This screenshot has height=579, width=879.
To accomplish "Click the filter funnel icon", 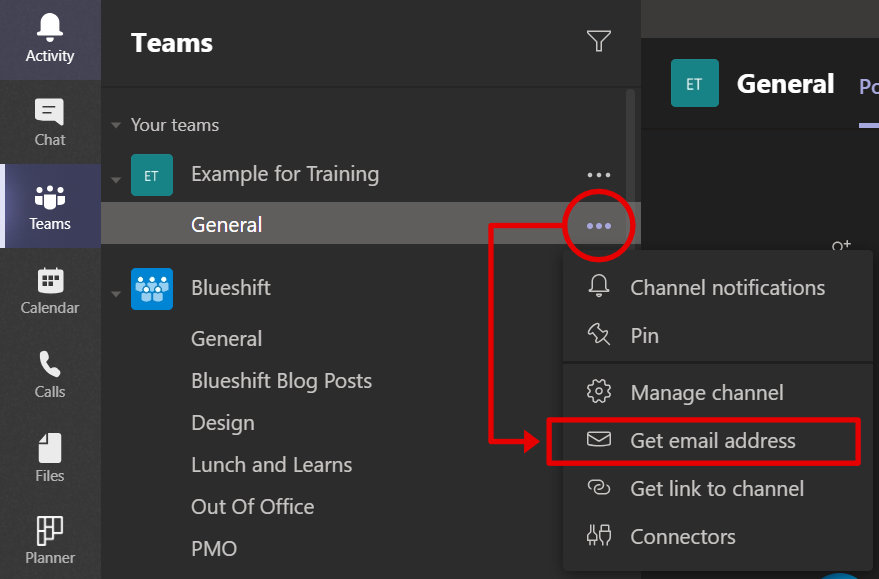I will (599, 41).
